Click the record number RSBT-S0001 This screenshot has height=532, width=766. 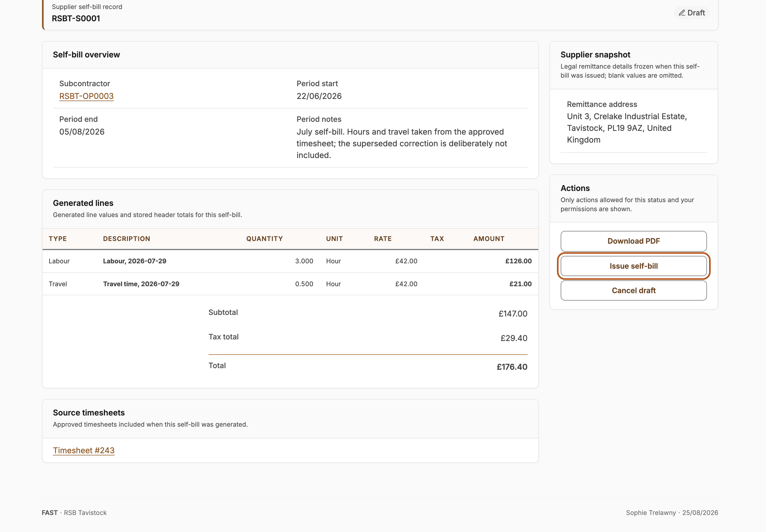pos(76,18)
